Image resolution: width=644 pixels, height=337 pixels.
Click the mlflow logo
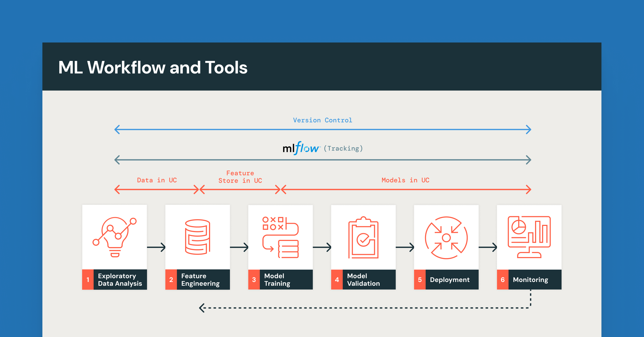(x=301, y=148)
